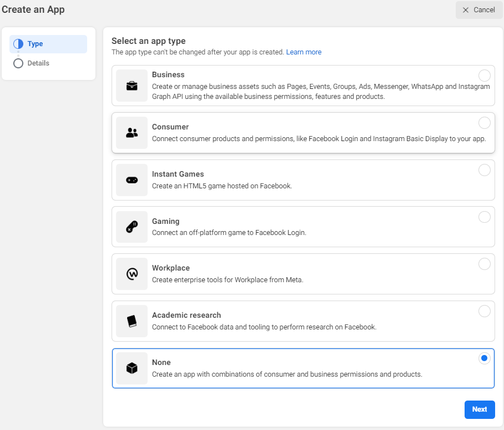The height and width of the screenshot is (430, 504).
Task: Click the Business briefcase icon
Action: coord(132,86)
